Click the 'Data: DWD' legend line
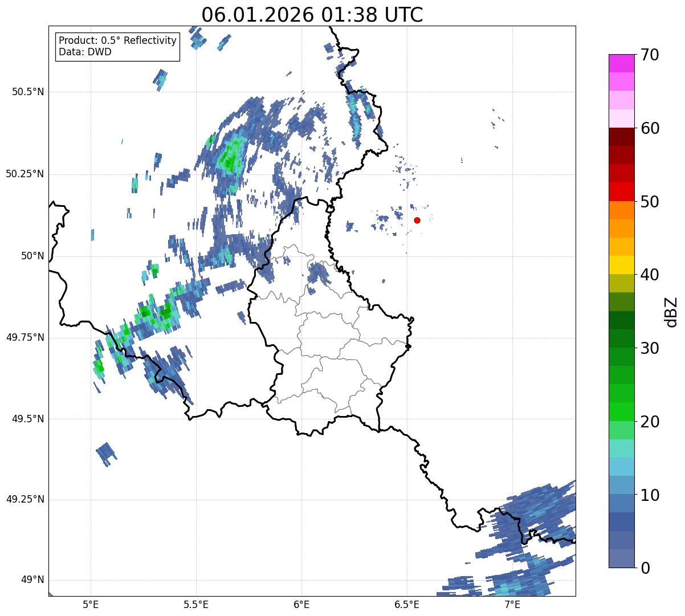 [x=85, y=52]
